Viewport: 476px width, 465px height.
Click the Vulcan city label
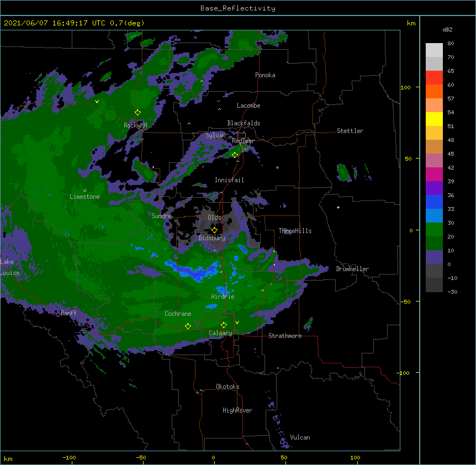(300, 437)
